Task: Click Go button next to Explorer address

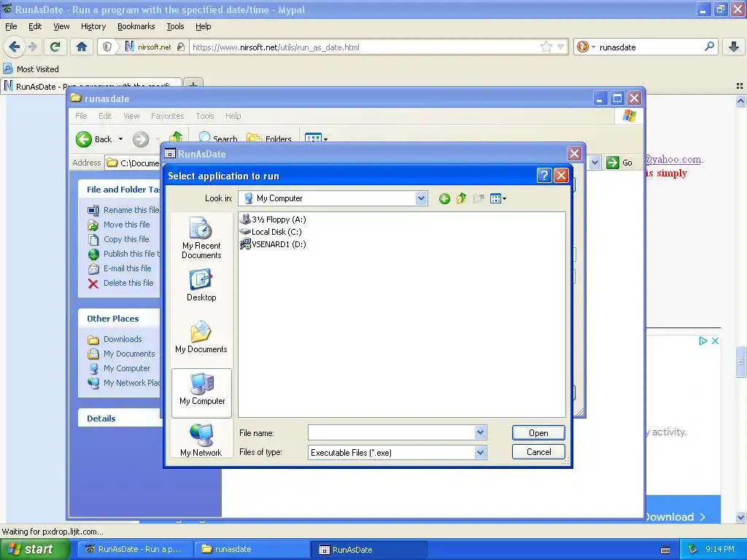Action: coord(619,163)
